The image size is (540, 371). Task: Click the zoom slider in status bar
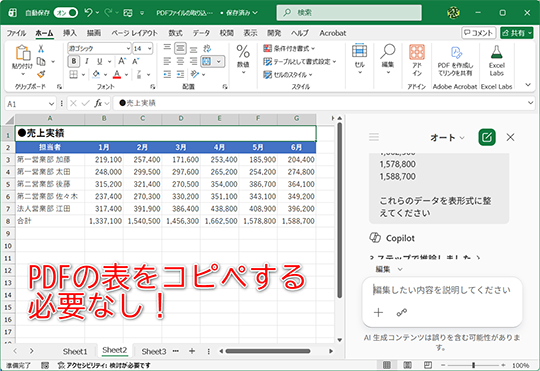474,365
